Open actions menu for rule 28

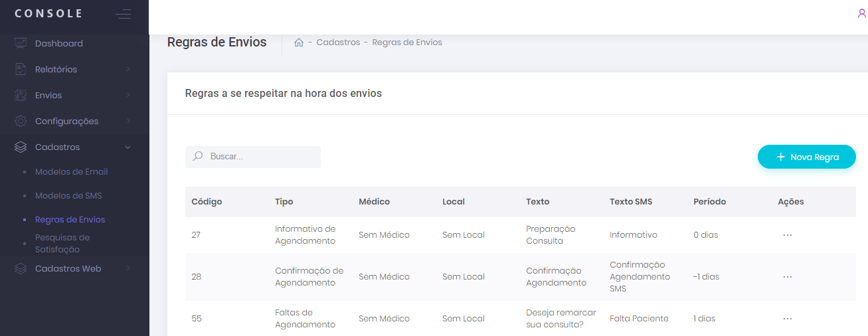[787, 277]
